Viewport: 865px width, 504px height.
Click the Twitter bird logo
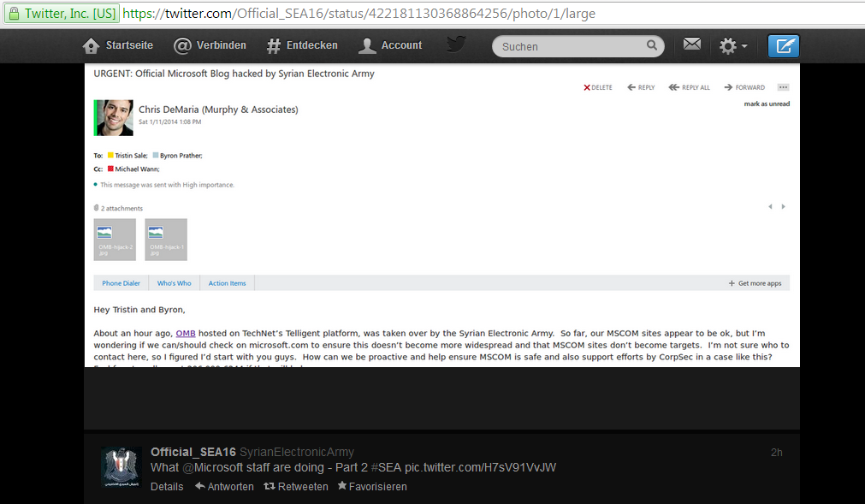click(x=456, y=44)
